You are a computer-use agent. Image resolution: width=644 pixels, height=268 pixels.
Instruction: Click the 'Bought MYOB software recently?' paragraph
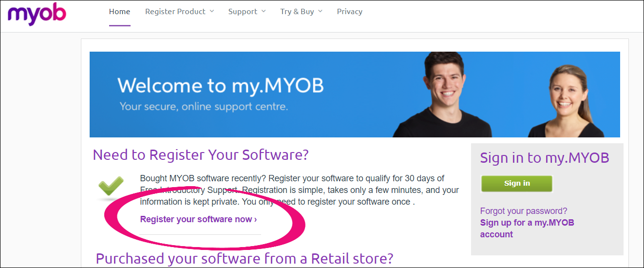coord(300,190)
